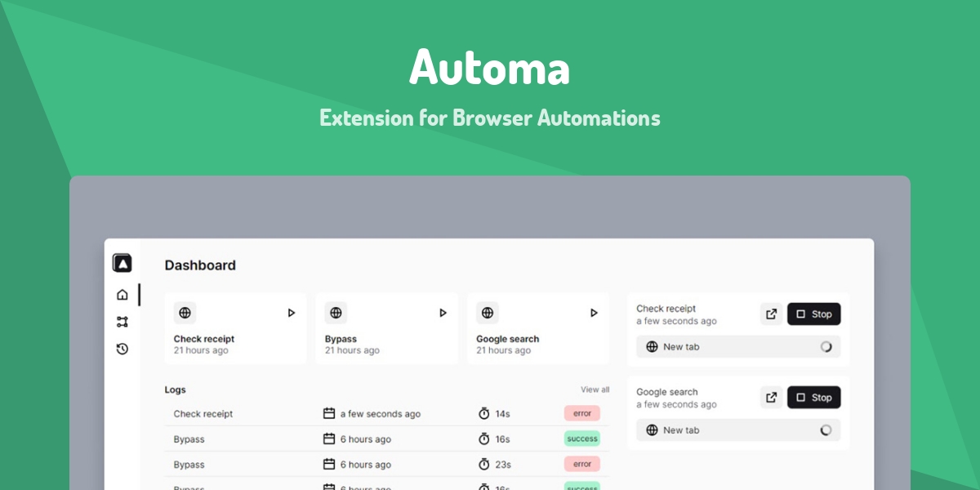This screenshot has height=490, width=980.
Task: Open the Logs history sidebar icon
Action: tap(122, 349)
